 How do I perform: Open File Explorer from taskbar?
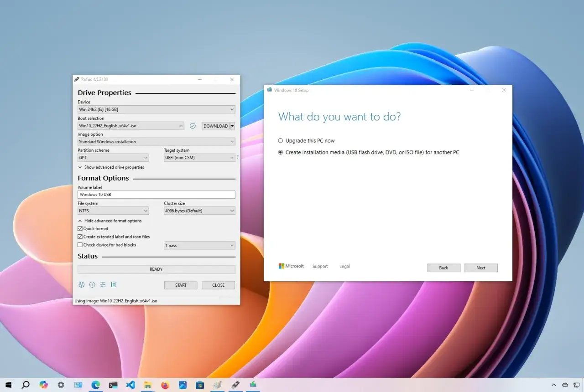(x=148, y=385)
